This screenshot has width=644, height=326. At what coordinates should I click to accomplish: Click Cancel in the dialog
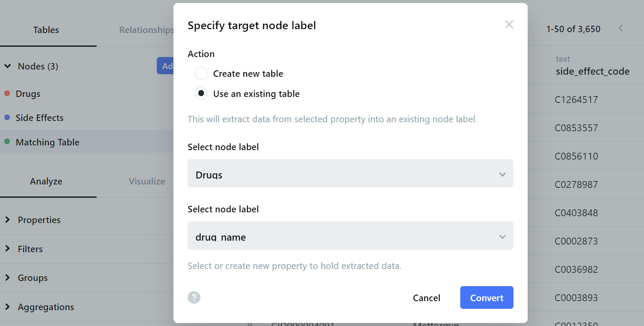coord(426,298)
